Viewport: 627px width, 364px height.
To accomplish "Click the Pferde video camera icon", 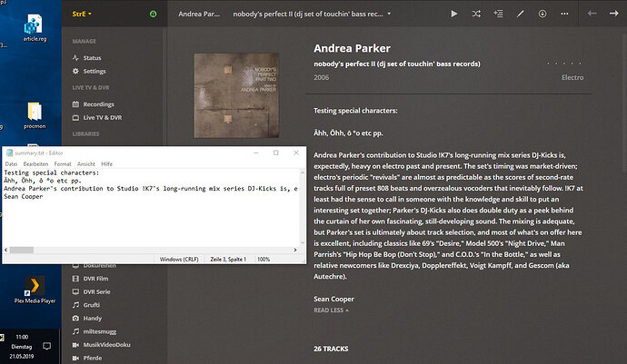I will pyautogui.click(x=75, y=358).
